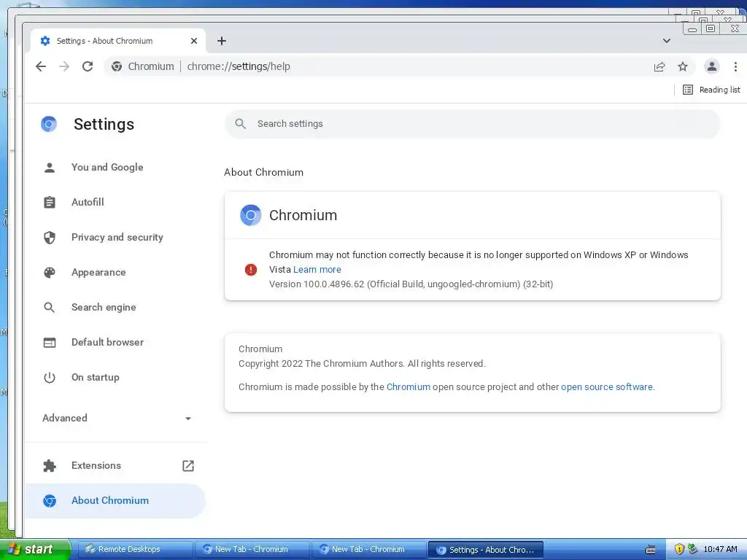
Task: Click the forward navigation arrow
Action: [64, 66]
